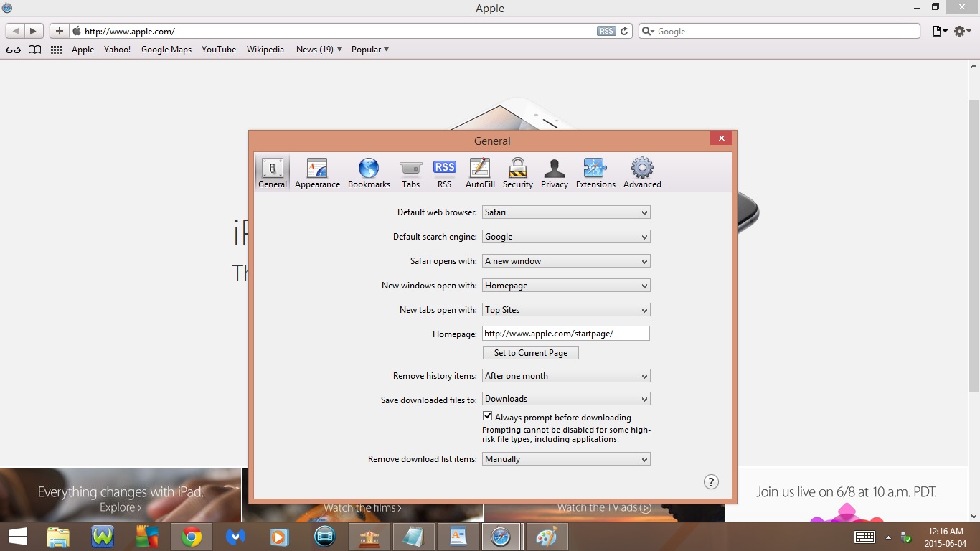Open Google Chrome from taskbar
This screenshot has width=980, height=551.
pos(191,537)
